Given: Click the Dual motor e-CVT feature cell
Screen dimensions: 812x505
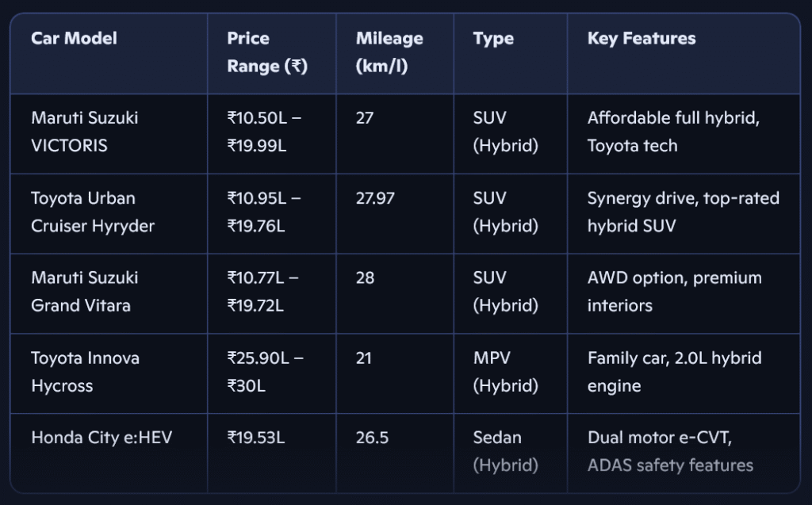Looking at the screenshot, I should tap(670, 451).
